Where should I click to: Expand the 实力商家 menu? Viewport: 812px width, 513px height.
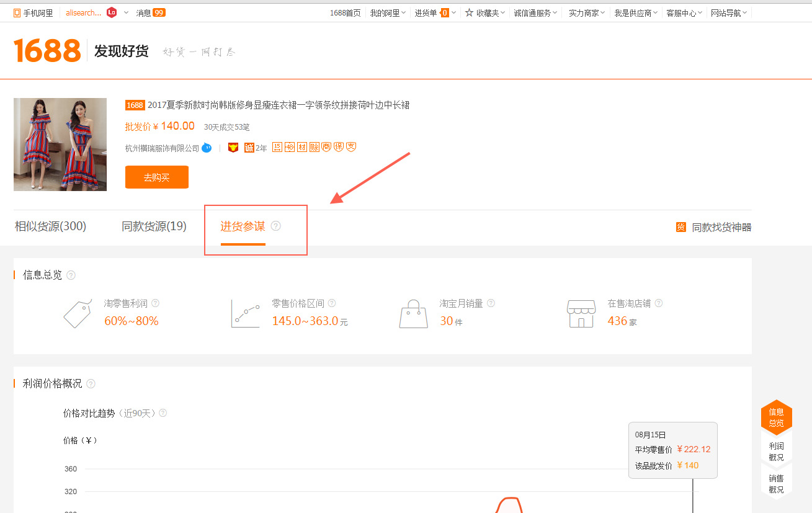(x=587, y=12)
